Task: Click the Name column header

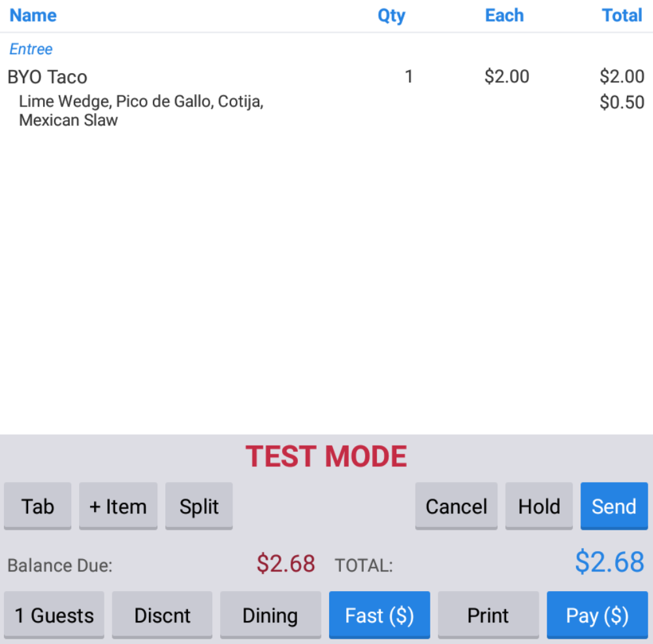Action: pos(33,16)
